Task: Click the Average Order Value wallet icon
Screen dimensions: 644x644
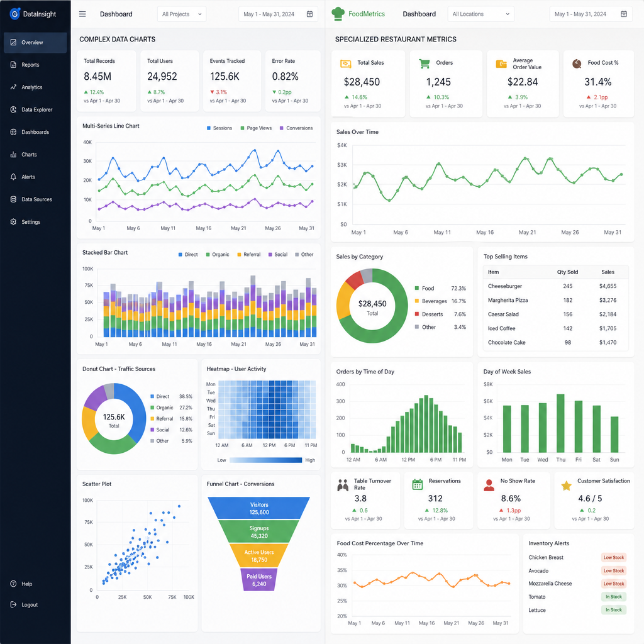Action: coord(501,64)
